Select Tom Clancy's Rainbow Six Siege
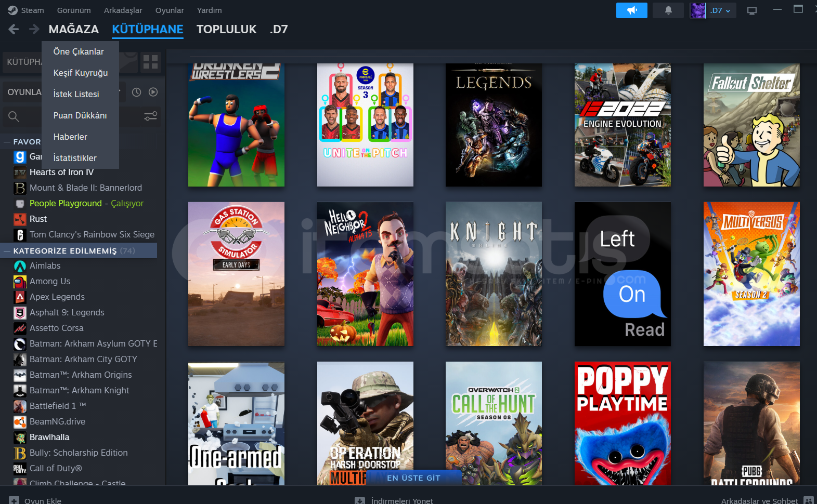Image resolution: width=817 pixels, height=504 pixels. (92, 234)
